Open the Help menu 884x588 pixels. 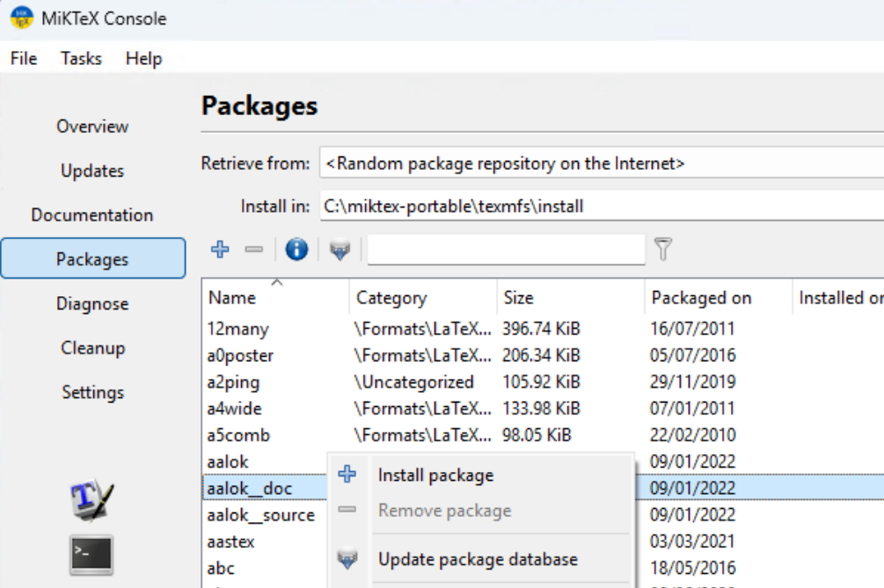pyautogui.click(x=143, y=59)
